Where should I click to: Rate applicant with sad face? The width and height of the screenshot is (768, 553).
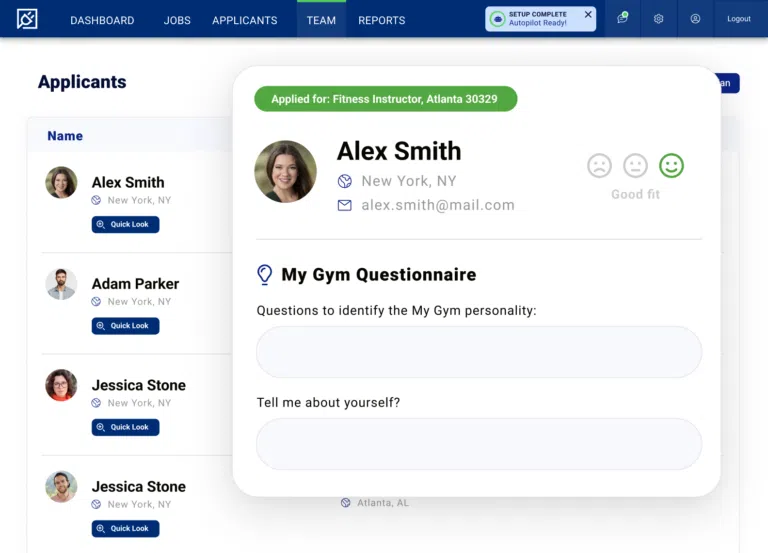(599, 165)
